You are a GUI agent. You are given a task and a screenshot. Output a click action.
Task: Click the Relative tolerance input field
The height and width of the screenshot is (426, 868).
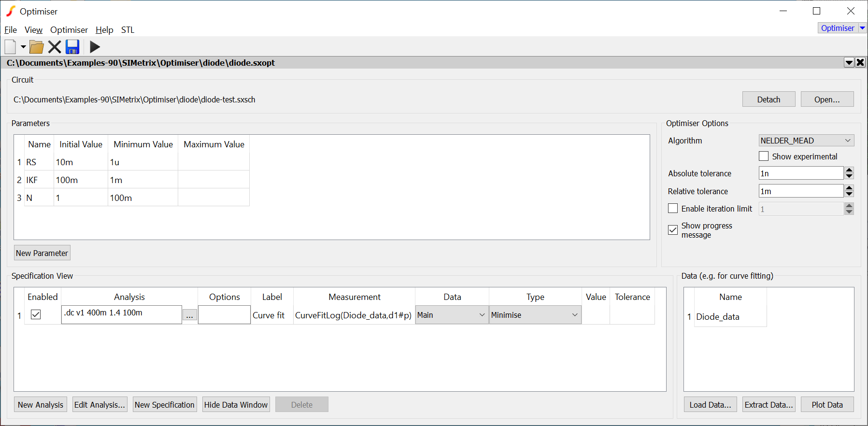800,191
